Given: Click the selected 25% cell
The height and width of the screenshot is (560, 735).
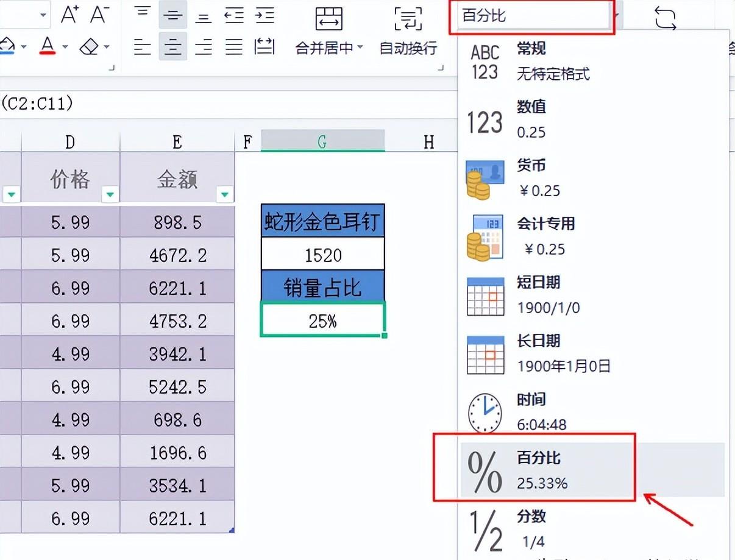Looking at the screenshot, I should (x=323, y=319).
